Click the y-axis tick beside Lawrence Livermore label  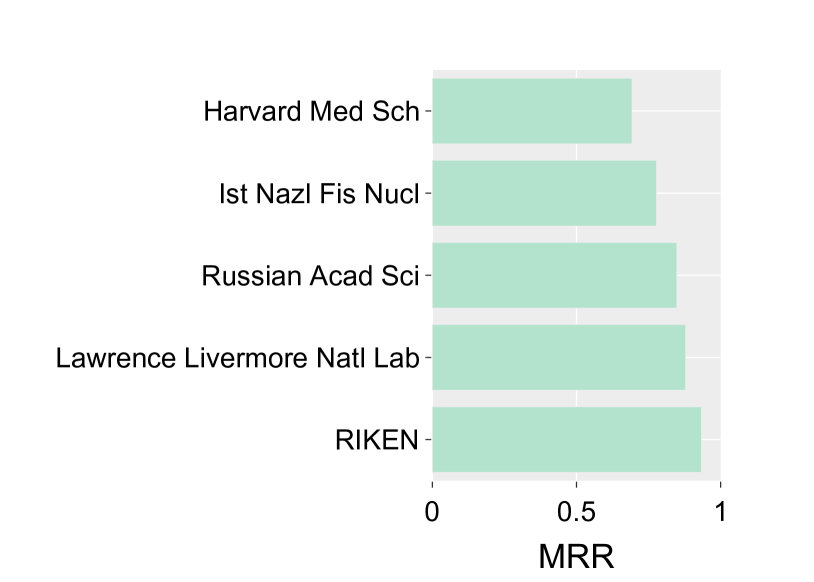pyautogui.click(x=428, y=357)
